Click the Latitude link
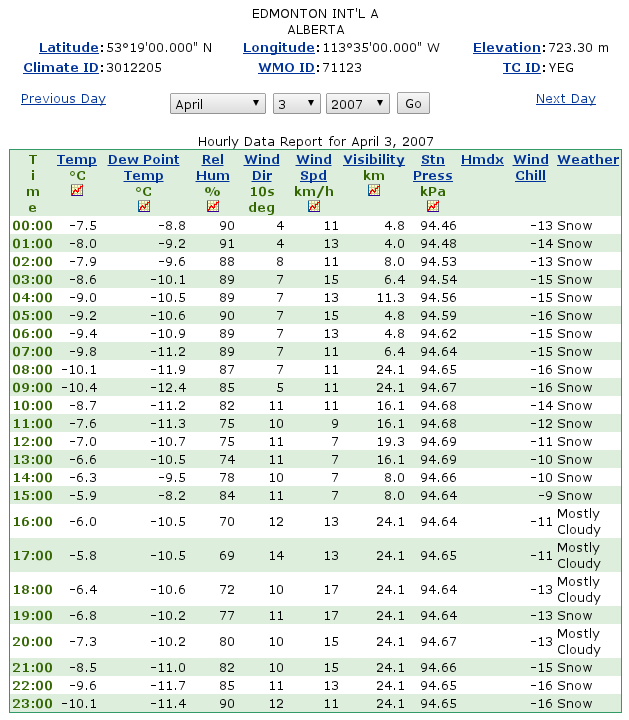The width and height of the screenshot is (629, 720). click(69, 48)
